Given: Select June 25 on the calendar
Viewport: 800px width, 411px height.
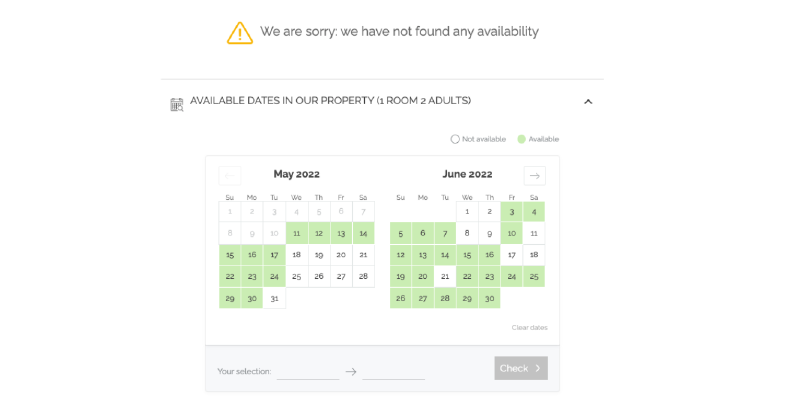Looking at the screenshot, I should 534,276.
